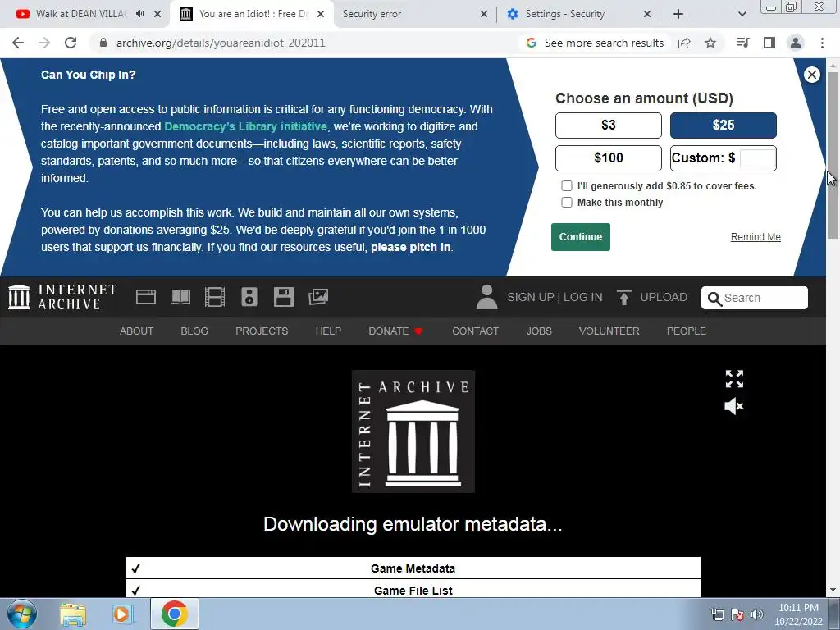The image size is (840, 630).
Task: Open the JOBS menu item
Action: pyautogui.click(x=539, y=331)
